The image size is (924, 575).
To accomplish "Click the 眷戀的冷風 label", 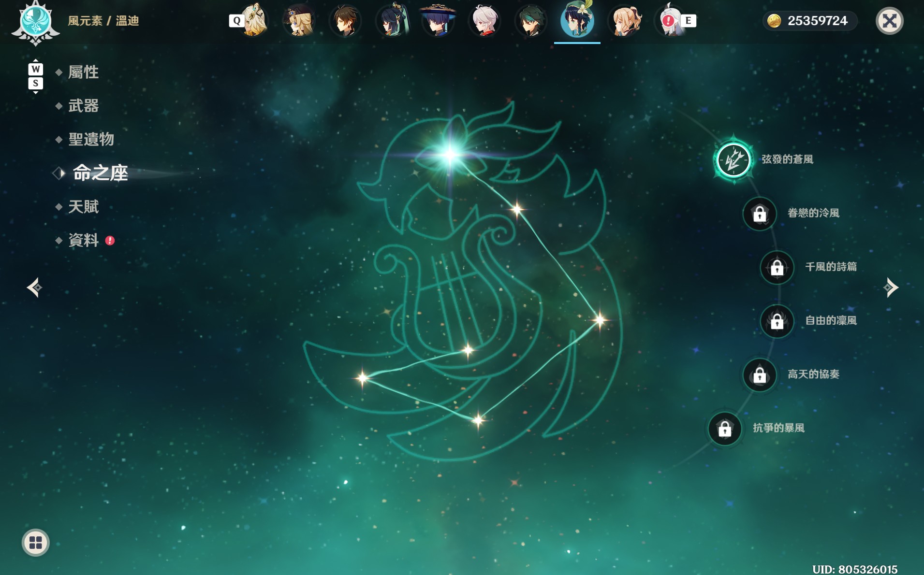I will point(813,213).
